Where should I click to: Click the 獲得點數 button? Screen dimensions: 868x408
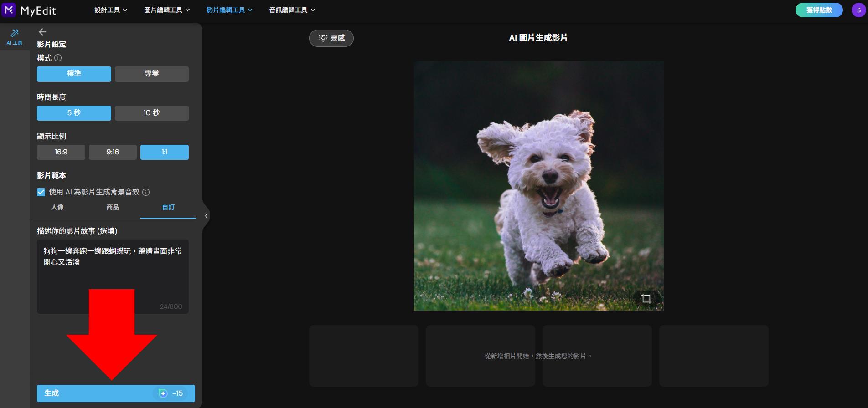click(819, 10)
